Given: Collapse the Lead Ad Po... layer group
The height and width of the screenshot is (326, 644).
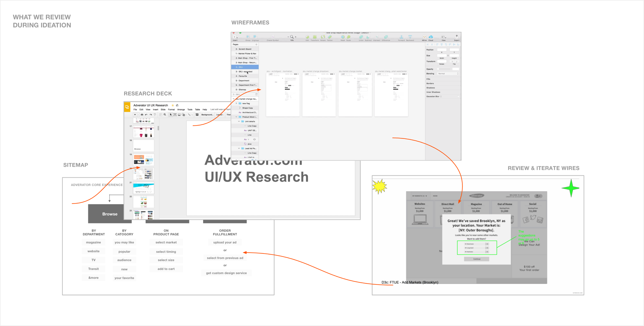Looking at the screenshot, I should click(239, 148).
